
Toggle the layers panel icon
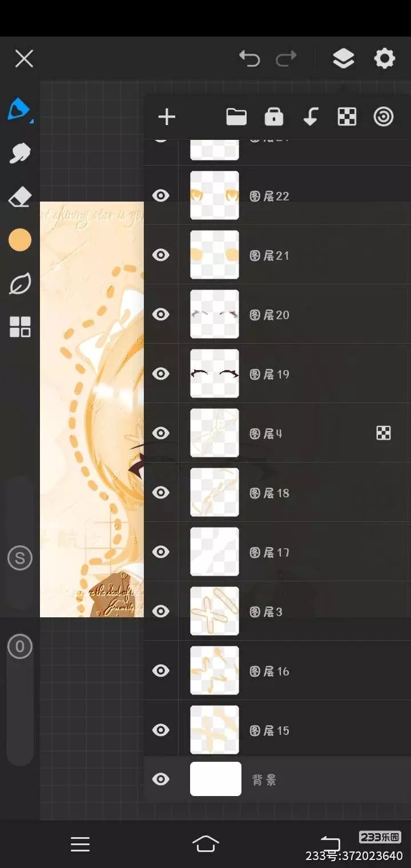point(343,58)
